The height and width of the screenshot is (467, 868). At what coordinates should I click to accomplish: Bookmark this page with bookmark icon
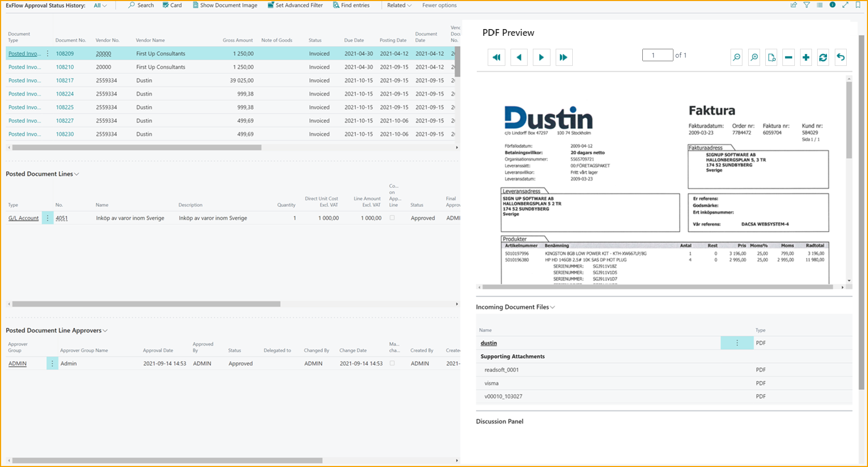pyautogui.click(x=858, y=5)
